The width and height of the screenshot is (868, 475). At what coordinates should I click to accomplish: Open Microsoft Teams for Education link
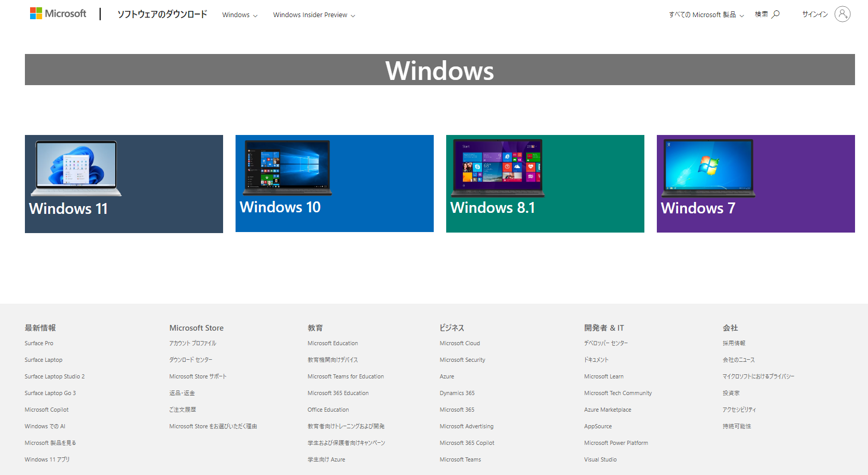click(346, 376)
